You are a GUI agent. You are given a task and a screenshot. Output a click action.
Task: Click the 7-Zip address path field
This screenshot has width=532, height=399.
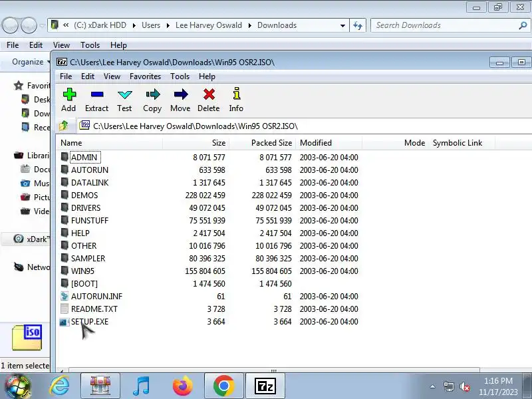click(305, 126)
